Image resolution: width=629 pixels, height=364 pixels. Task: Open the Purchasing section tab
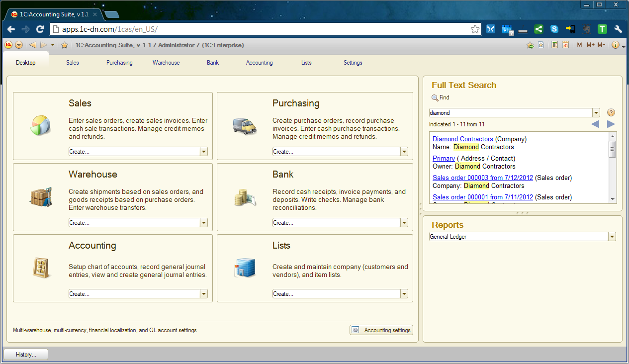point(119,63)
